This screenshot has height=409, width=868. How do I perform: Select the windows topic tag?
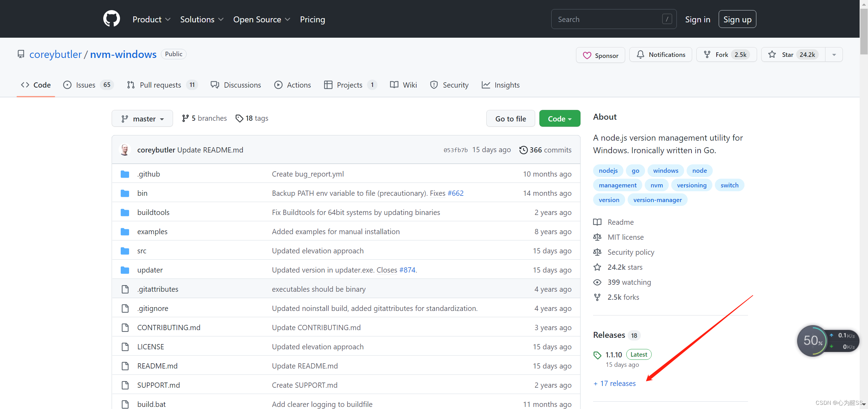click(x=666, y=170)
